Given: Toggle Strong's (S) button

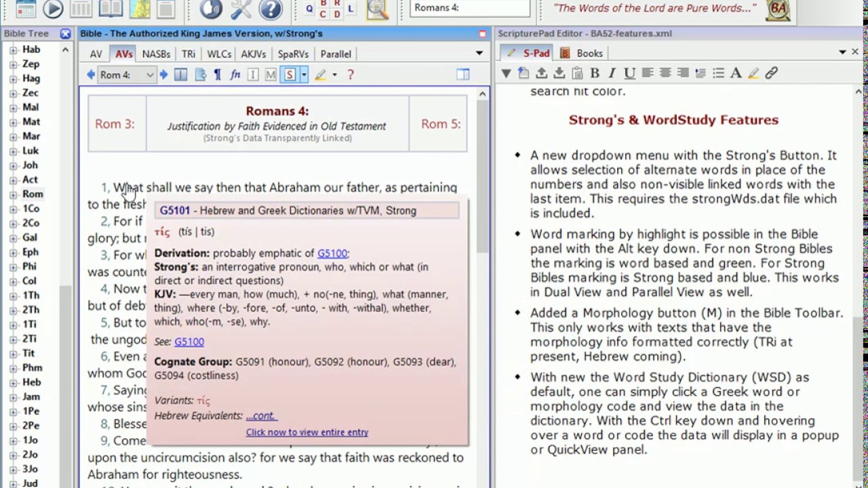Looking at the screenshot, I should click(x=290, y=75).
